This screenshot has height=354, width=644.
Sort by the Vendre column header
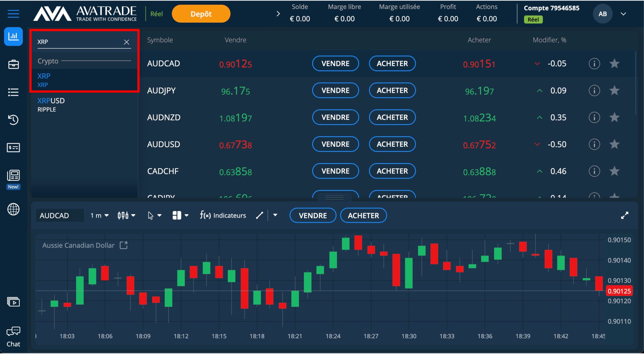pos(235,40)
